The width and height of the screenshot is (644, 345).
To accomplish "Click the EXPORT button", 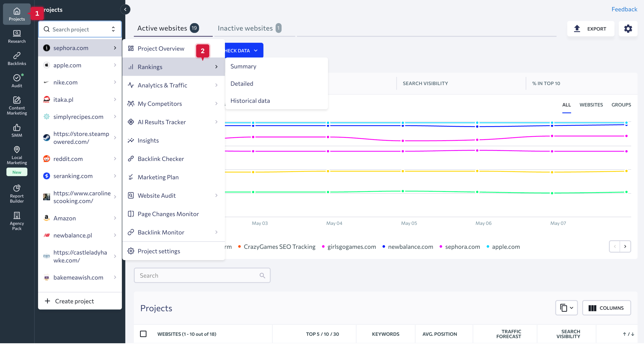I will pos(590,29).
